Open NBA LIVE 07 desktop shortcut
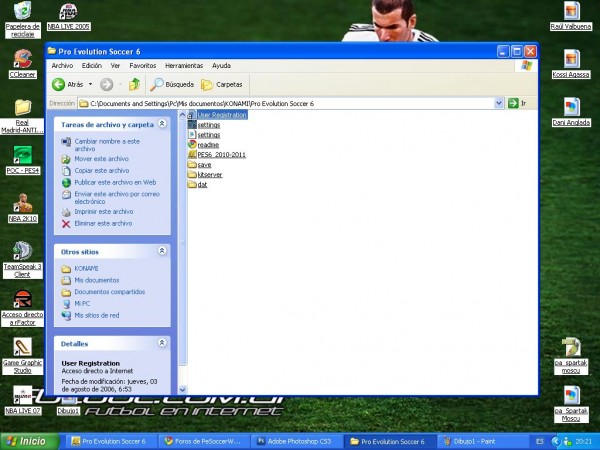This screenshot has width=600, height=450. point(23,400)
